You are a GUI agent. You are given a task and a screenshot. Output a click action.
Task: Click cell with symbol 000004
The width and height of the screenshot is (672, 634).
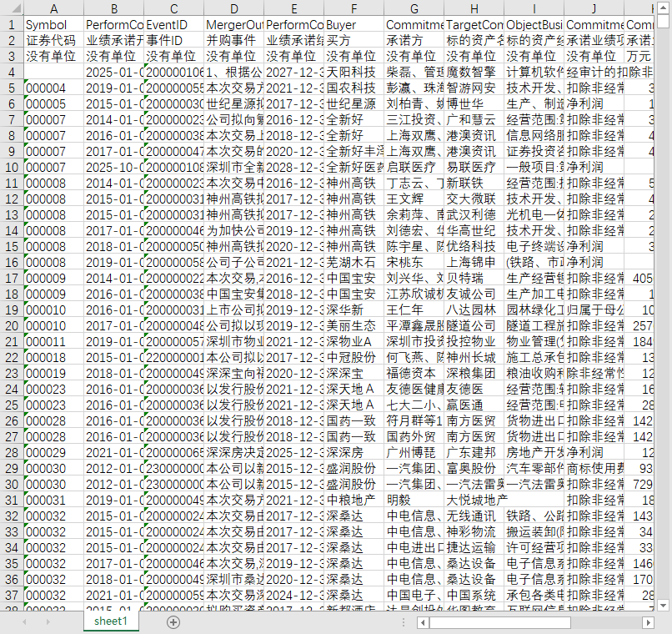tap(54, 88)
